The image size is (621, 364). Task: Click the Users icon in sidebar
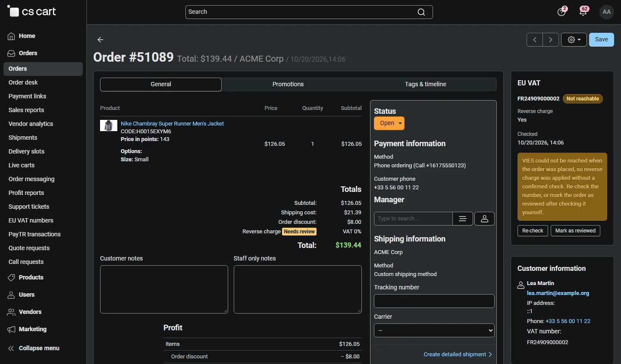point(11,295)
